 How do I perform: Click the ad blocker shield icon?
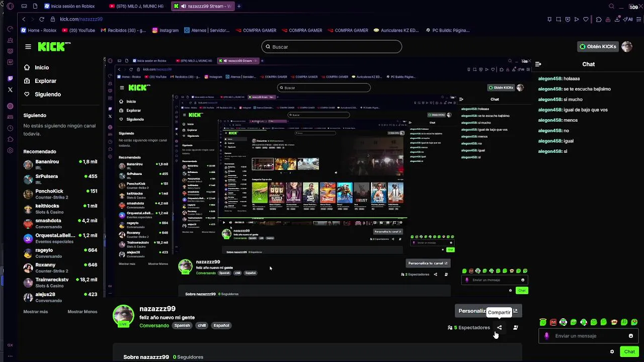[x=568, y=19]
